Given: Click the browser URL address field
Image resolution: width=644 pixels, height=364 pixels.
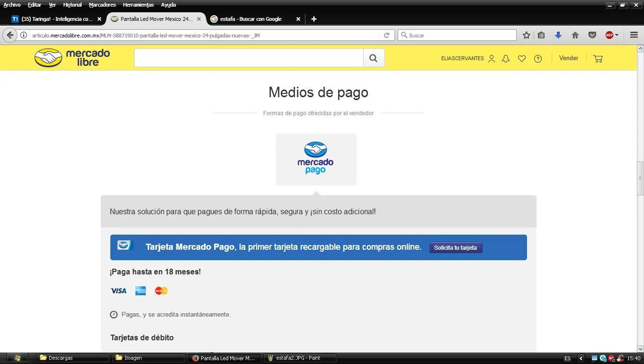Looking at the screenshot, I should pos(205,35).
